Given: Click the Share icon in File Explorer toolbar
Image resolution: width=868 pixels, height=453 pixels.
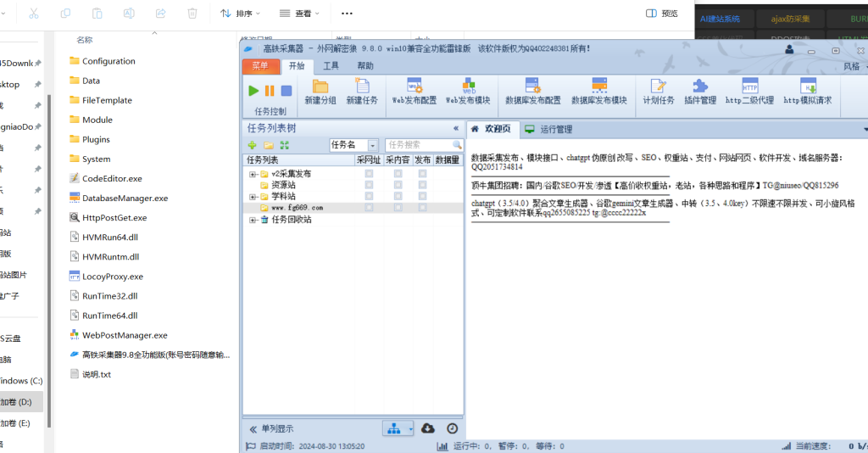Looking at the screenshot, I should pyautogui.click(x=160, y=14).
